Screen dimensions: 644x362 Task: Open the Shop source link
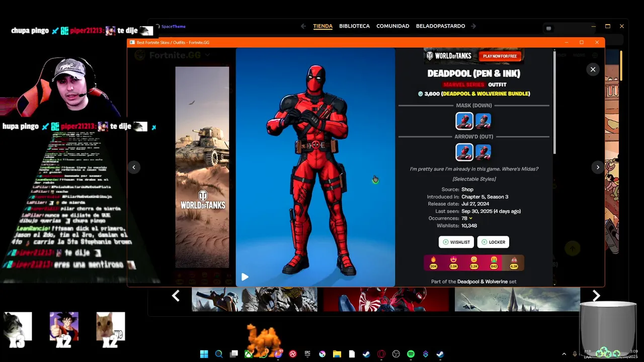pos(467,190)
